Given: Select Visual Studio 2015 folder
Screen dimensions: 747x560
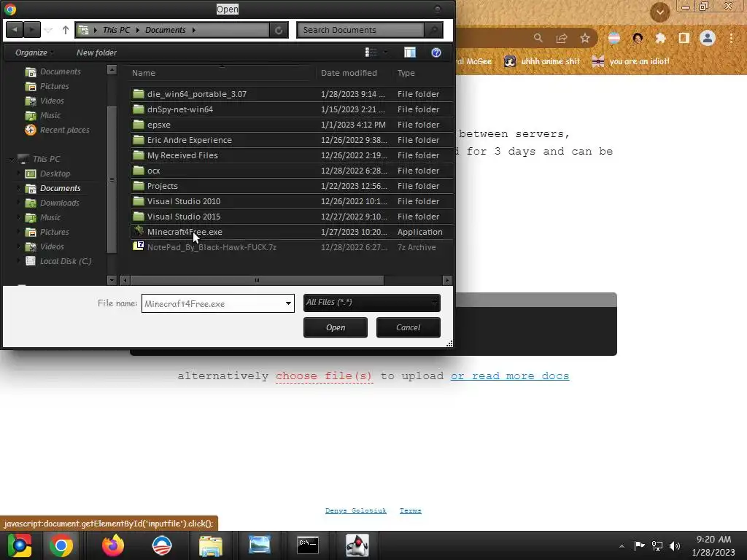Looking at the screenshot, I should tap(292, 216).
